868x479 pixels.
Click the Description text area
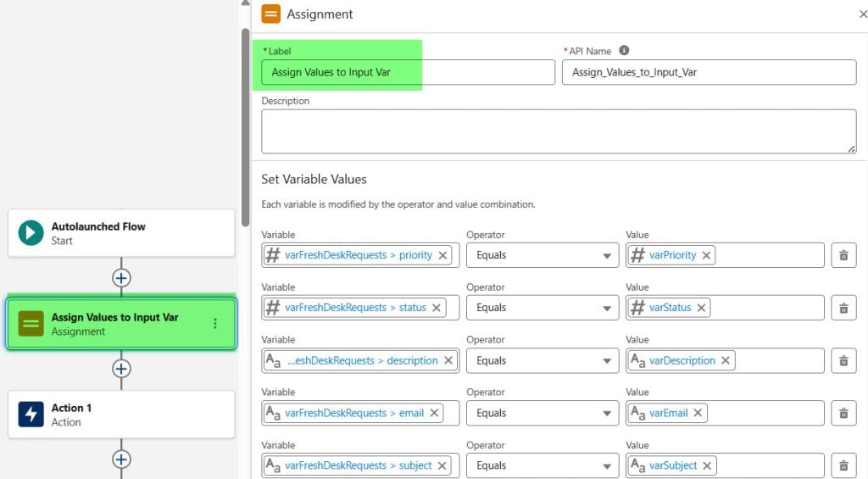559,131
